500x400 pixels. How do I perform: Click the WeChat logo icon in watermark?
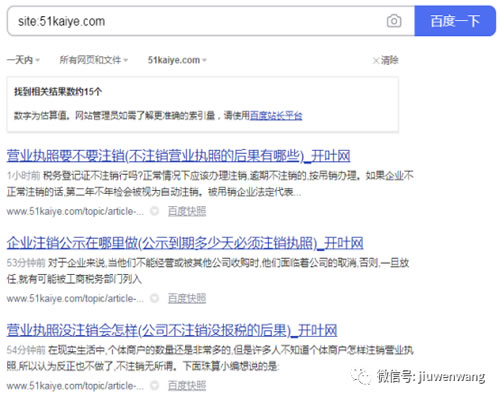[x=361, y=376]
